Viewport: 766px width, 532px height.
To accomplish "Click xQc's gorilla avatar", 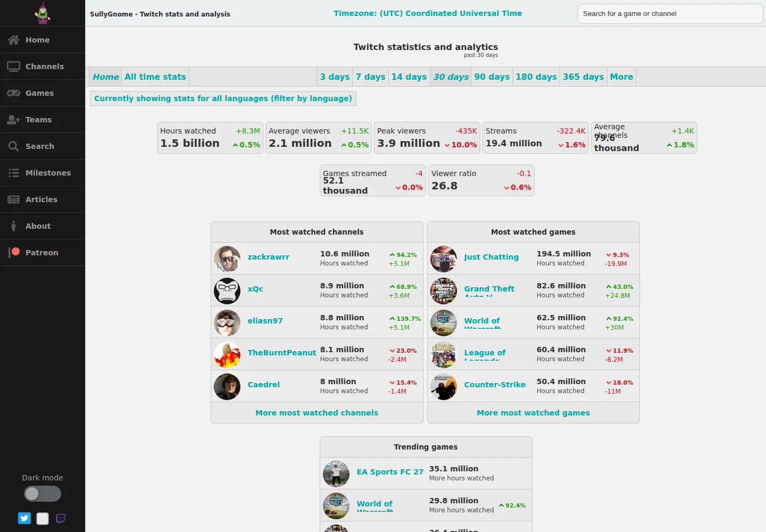I will [227, 291].
